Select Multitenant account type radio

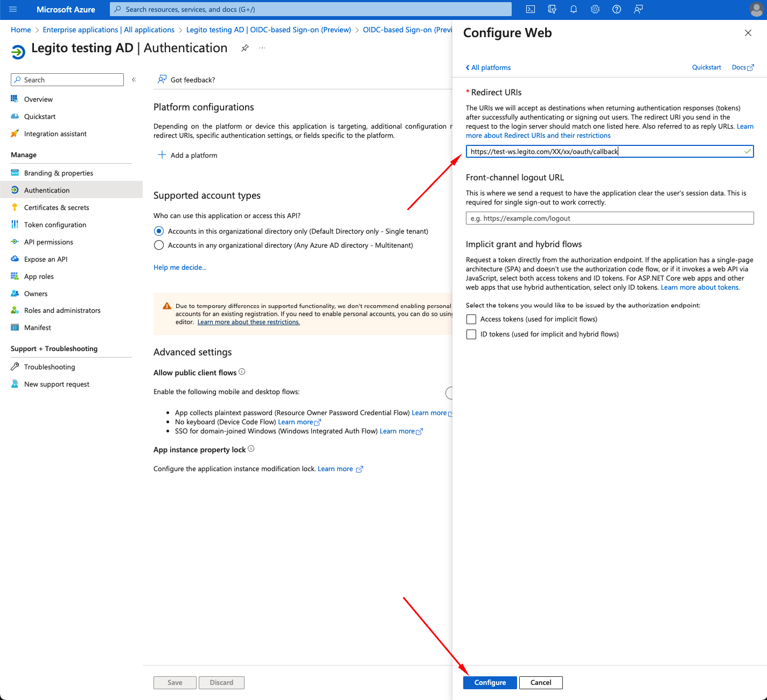click(159, 245)
